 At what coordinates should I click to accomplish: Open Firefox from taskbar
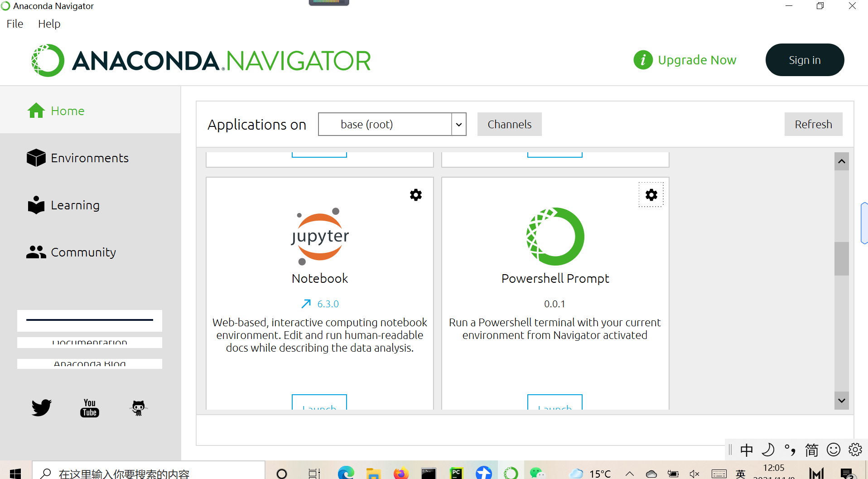click(x=401, y=473)
